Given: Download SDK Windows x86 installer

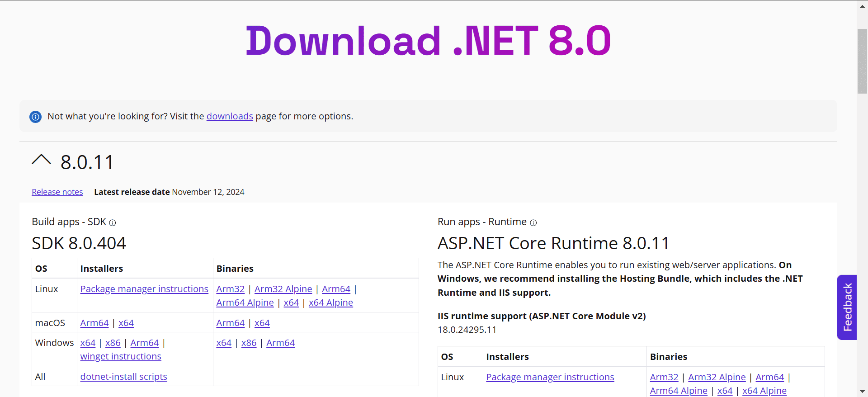Looking at the screenshot, I should 113,343.
